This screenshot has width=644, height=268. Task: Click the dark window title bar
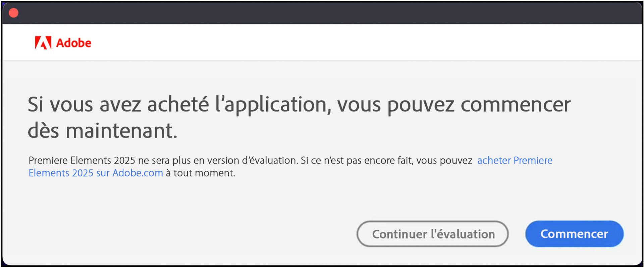pyautogui.click(x=322, y=13)
